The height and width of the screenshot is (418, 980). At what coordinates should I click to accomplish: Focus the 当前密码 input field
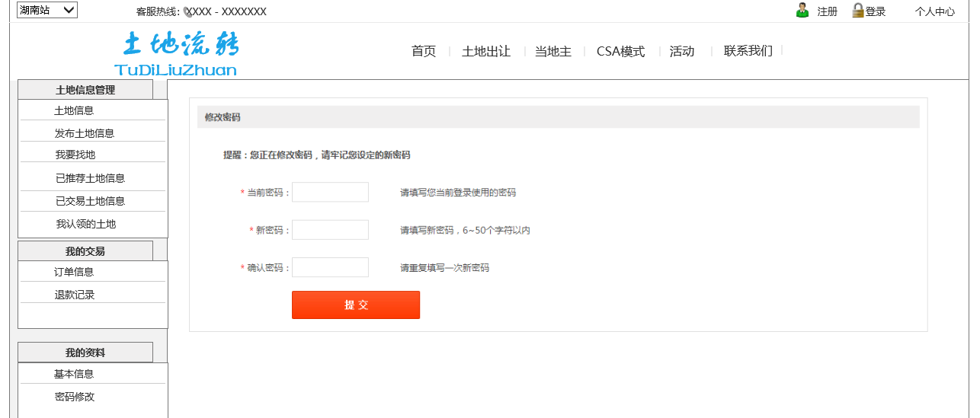(x=330, y=192)
